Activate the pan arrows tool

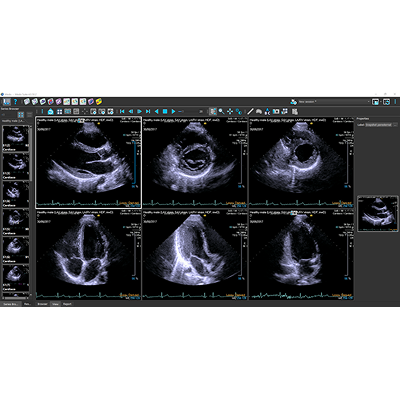point(230,111)
